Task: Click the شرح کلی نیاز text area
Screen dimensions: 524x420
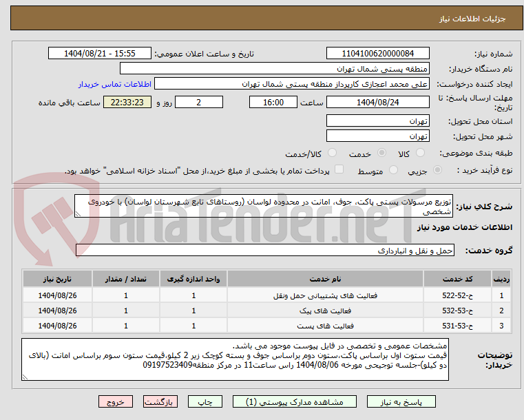Action: [264, 206]
